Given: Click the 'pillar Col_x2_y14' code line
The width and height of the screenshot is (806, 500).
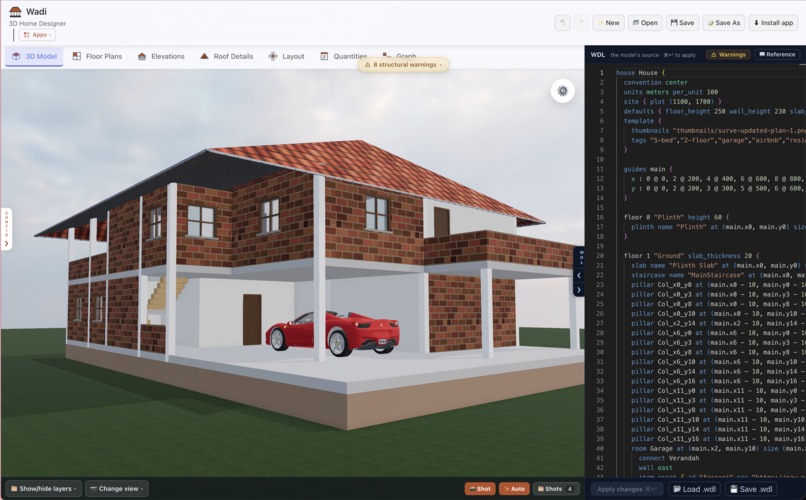Looking at the screenshot, I should 718,323.
